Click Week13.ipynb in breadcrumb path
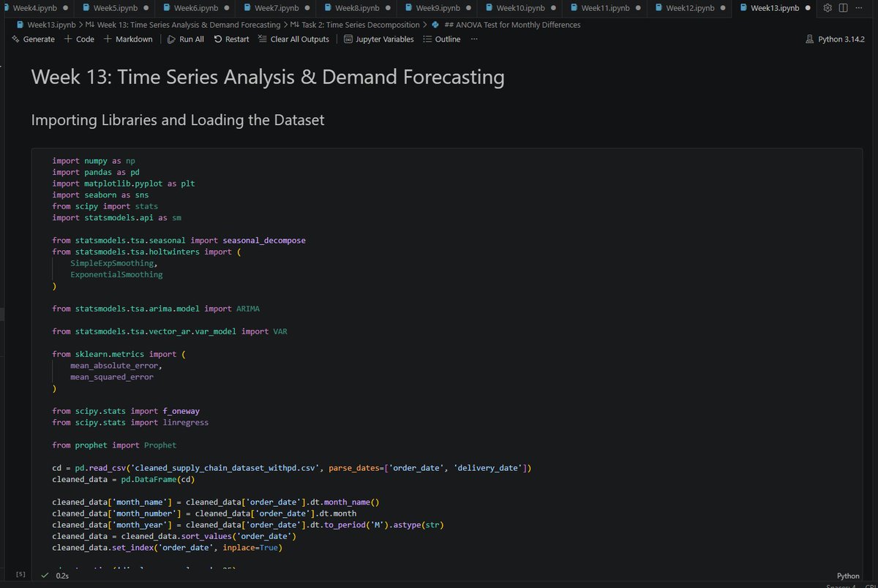The width and height of the screenshot is (878, 588). tap(51, 25)
